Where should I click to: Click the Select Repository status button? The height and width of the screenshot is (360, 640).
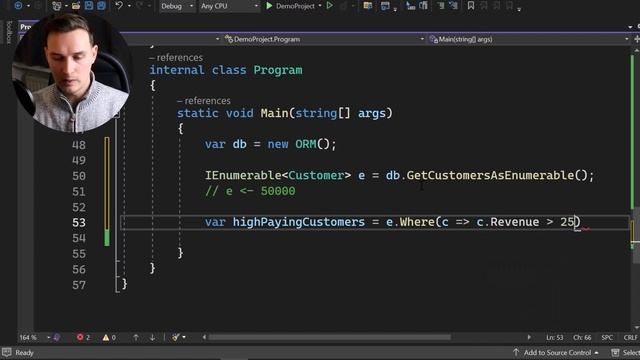626,352
